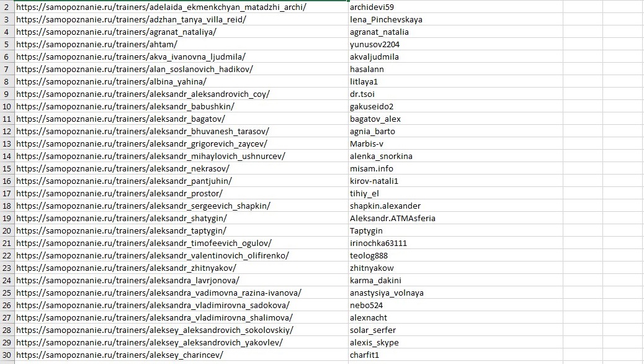Click the misam.info cell

coord(455,168)
